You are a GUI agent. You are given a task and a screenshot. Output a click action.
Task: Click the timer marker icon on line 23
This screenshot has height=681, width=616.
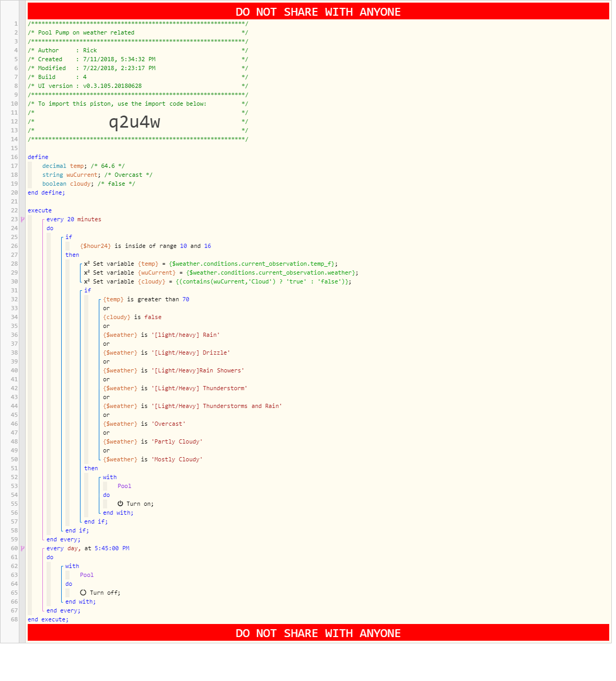pos(22,219)
